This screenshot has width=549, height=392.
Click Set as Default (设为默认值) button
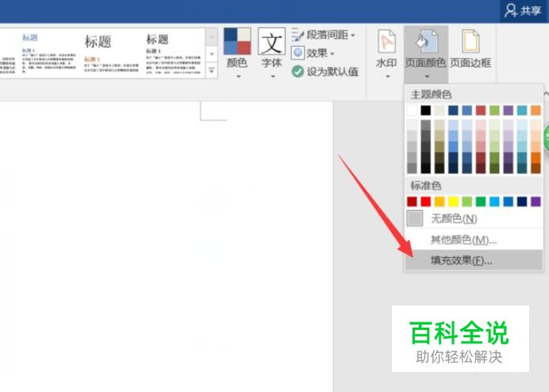coord(324,72)
